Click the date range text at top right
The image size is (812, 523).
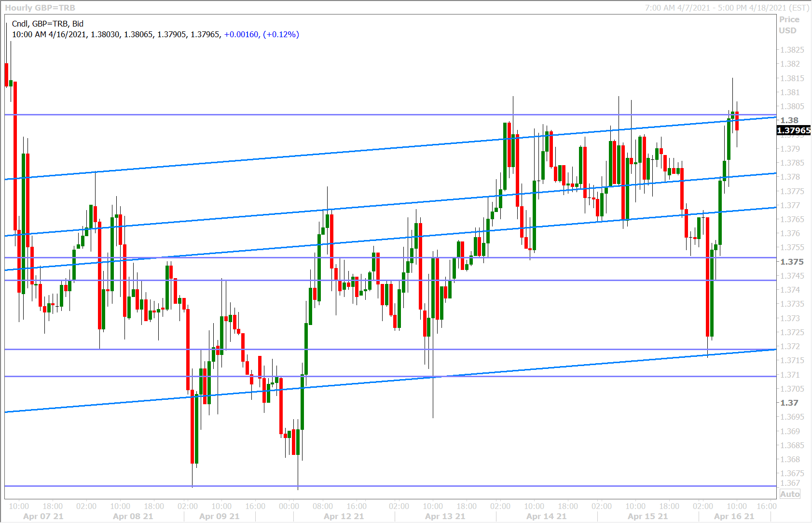click(727, 8)
